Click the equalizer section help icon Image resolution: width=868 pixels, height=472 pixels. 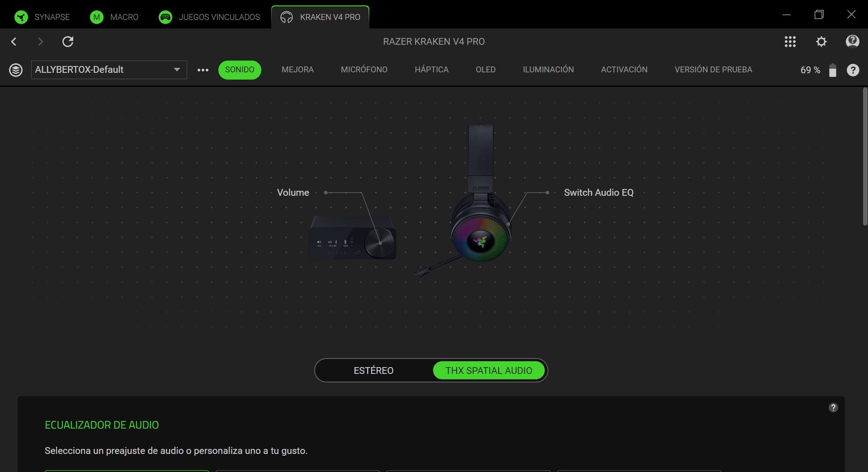(833, 408)
